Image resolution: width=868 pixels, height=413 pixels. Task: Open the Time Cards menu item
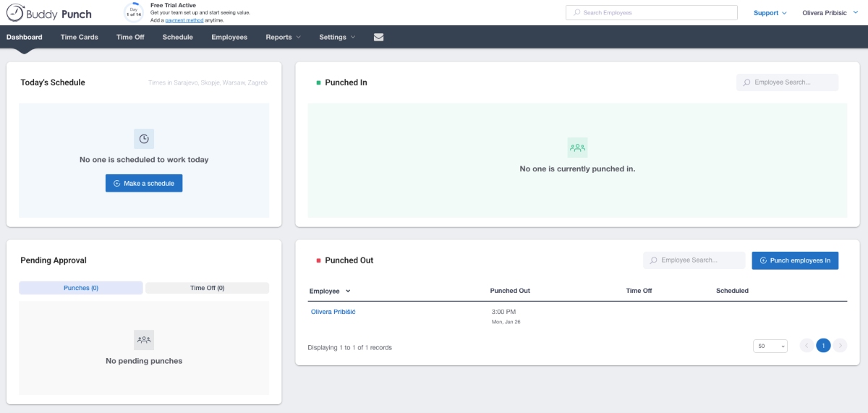(80, 38)
